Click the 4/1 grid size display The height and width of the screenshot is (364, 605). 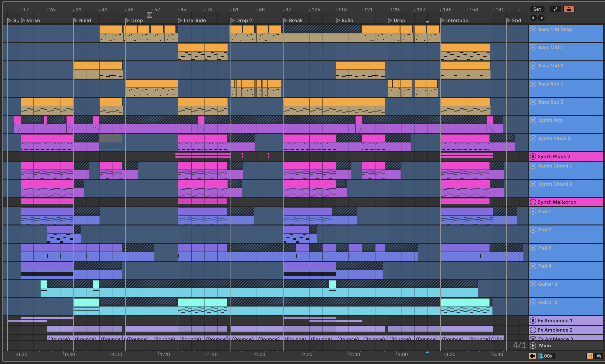[519, 345]
